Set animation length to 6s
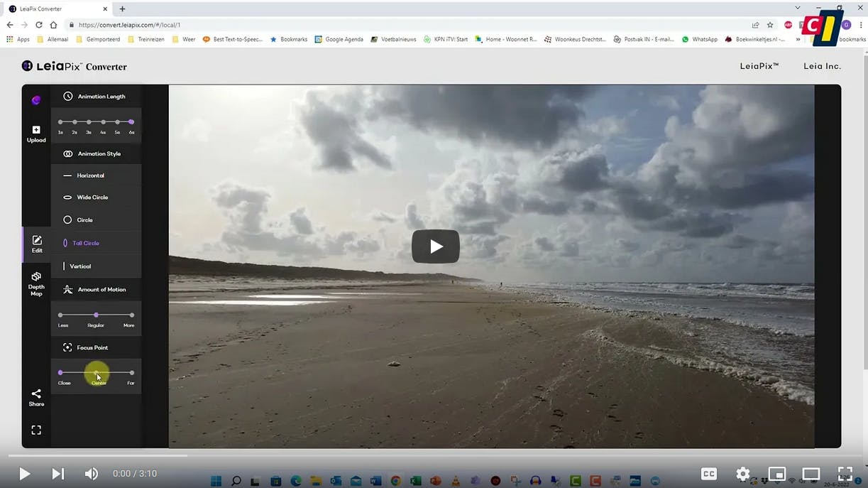Image resolution: width=868 pixels, height=488 pixels. tap(131, 122)
